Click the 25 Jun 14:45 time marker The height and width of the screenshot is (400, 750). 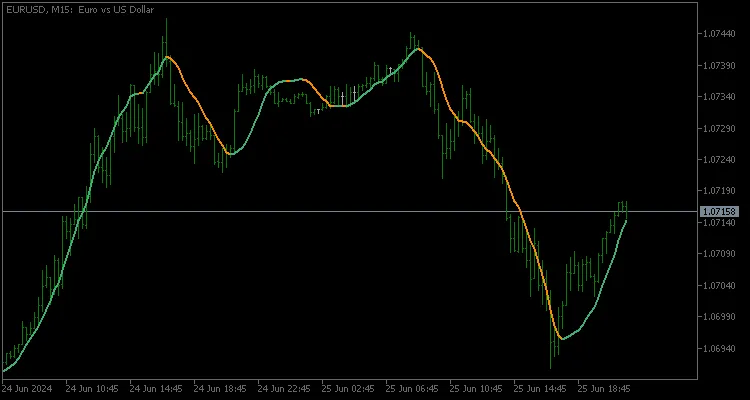point(540,388)
